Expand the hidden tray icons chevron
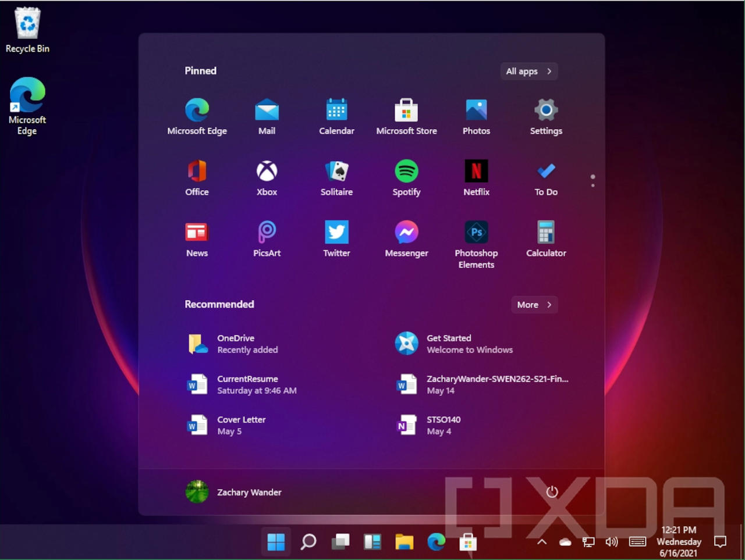Screen dimensions: 745x560 click(x=542, y=542)
